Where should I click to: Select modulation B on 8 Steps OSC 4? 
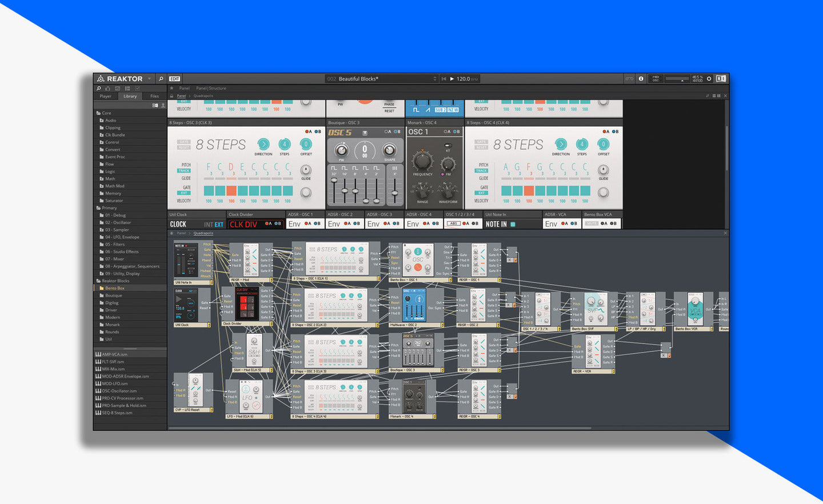[615, 131]
